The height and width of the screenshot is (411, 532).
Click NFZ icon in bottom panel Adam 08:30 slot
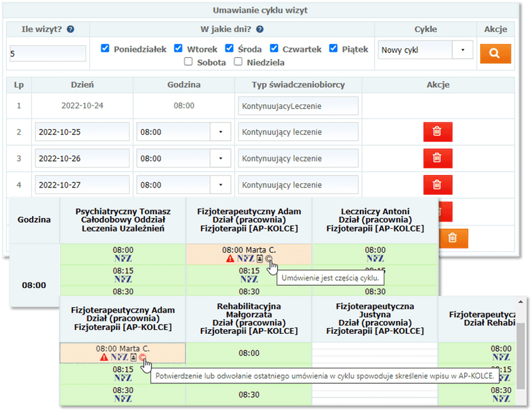point(123,399)
